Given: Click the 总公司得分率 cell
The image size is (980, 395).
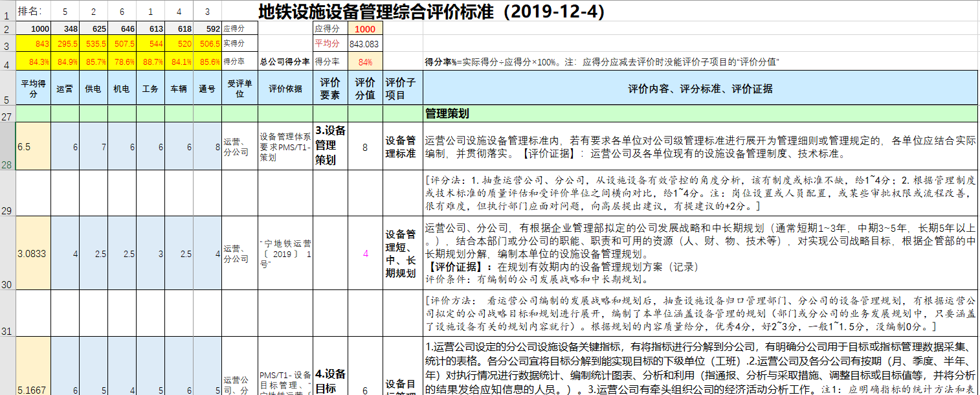Looking at the screenshot, I should [285, 62].
